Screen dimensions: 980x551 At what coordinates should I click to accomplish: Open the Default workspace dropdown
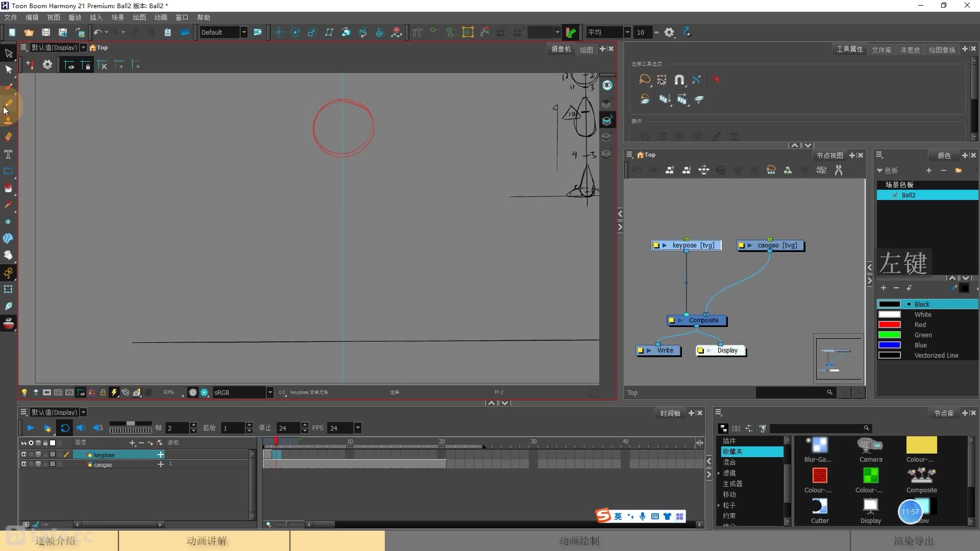coord(244,32)
